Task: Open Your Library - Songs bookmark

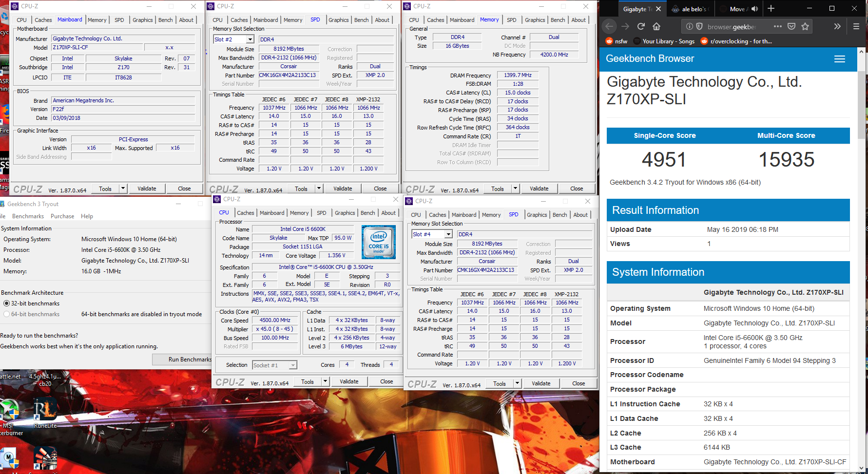Action: tap(664, 41)
